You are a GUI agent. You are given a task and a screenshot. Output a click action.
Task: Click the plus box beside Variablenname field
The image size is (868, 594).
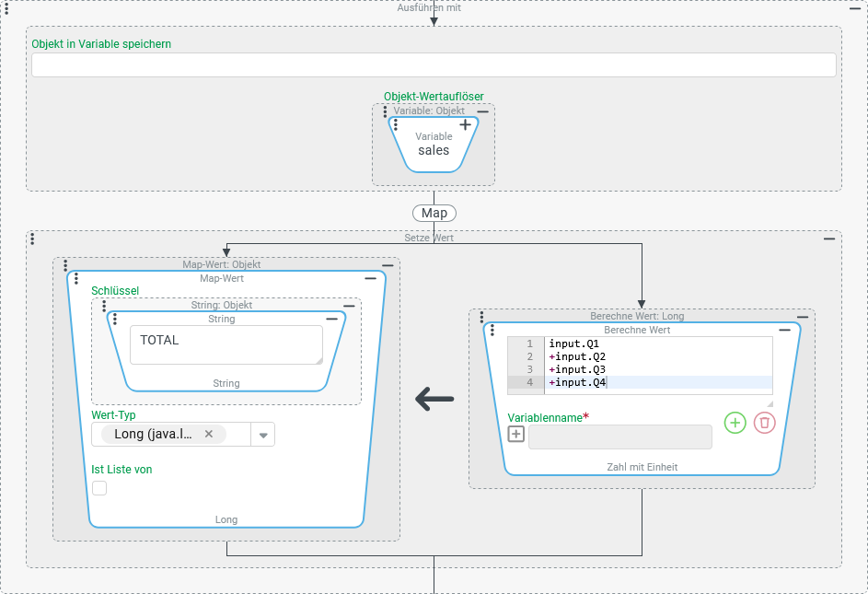(516, 435)
